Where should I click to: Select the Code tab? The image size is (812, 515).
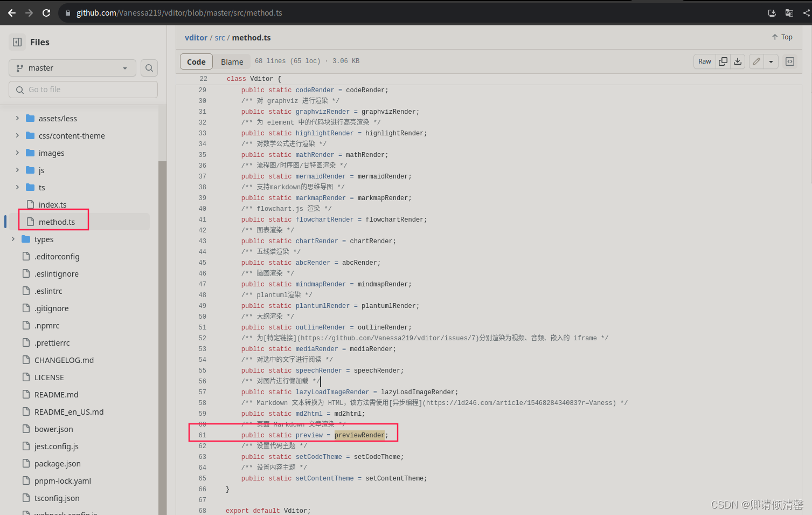pos(196,61)
